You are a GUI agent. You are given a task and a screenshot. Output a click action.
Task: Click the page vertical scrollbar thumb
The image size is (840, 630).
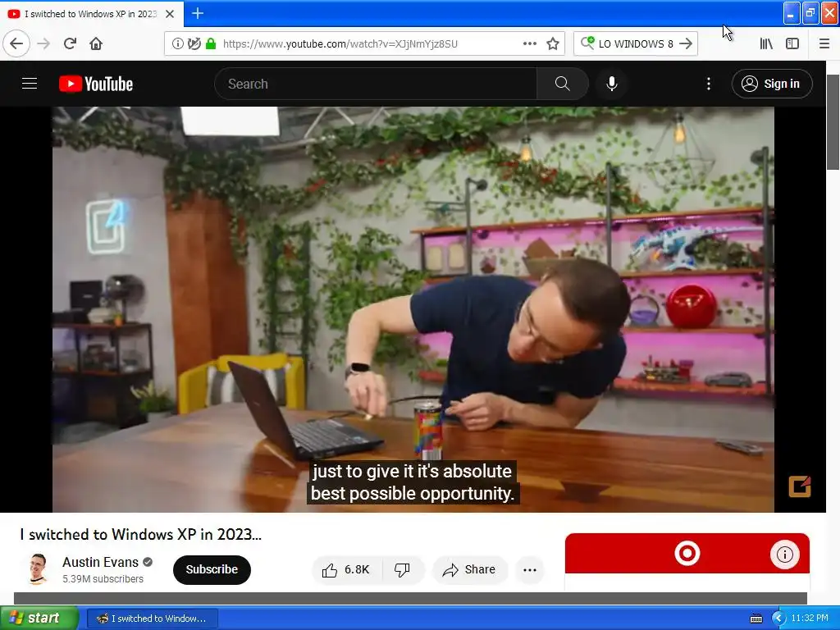click(x=833, y=122)
